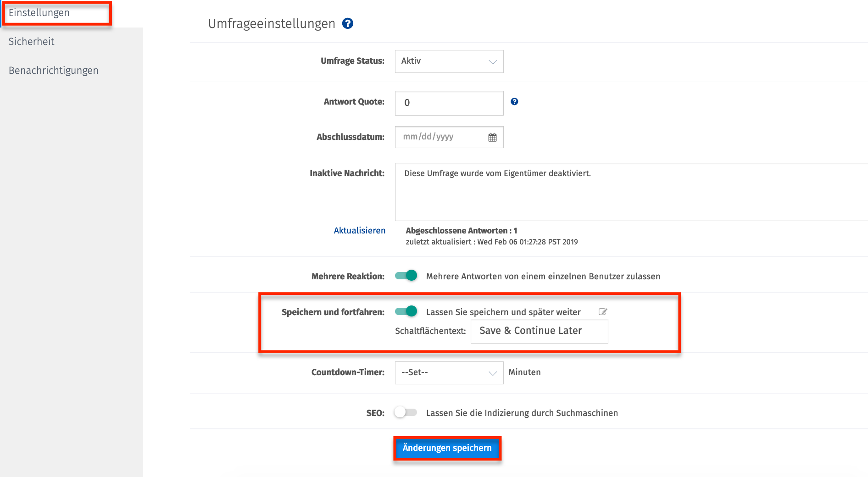Click the Aktualisieren link to refresh responses
This screenshot has height=477, width=868.
pyautogui.click(x=359, y=230)
